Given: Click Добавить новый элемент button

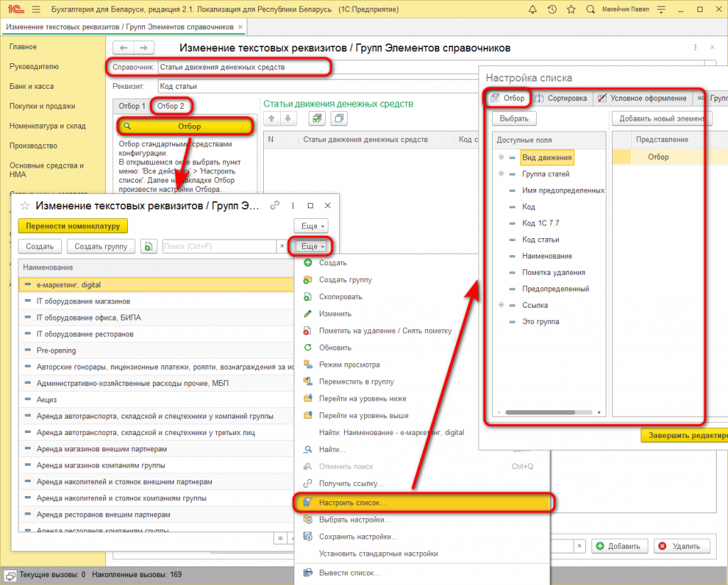Looking at the screenshot, I should tap(662, 119).
